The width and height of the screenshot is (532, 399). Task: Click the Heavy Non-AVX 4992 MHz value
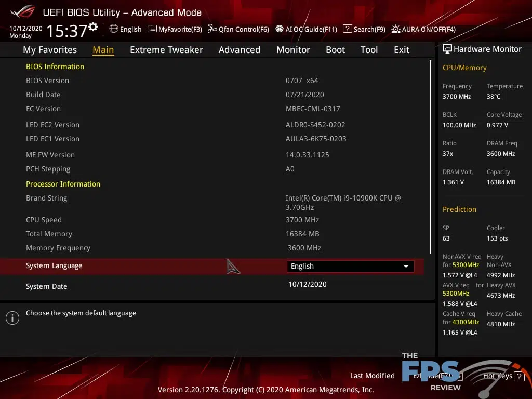(500, 275)
